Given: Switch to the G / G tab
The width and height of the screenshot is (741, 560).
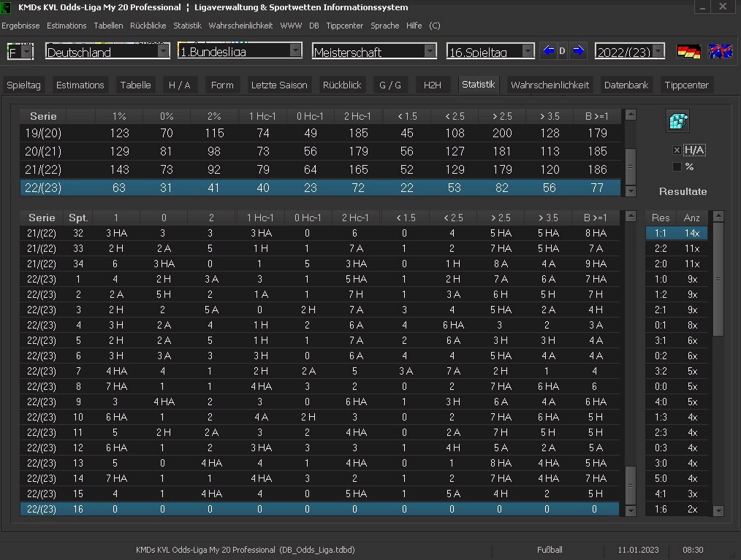Looking at the screenshot, I should click(x=390, y=85).
